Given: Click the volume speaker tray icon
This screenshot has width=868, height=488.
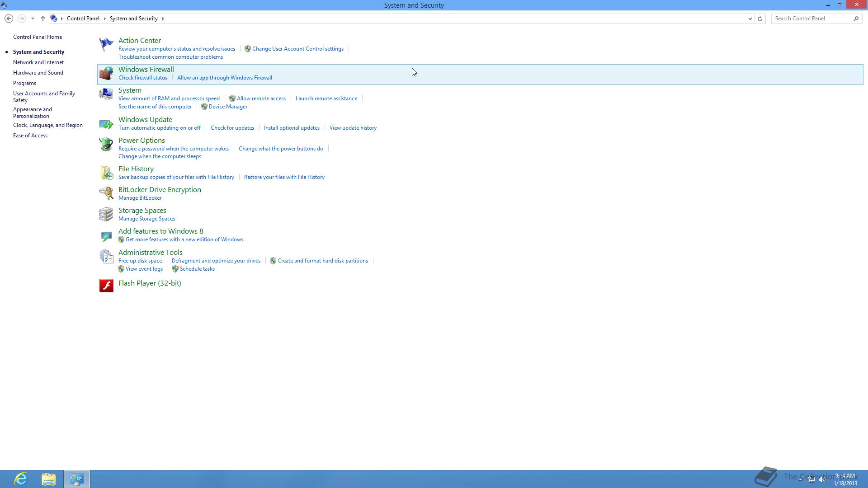Looking at the screenshot, I should pos(822,479).
